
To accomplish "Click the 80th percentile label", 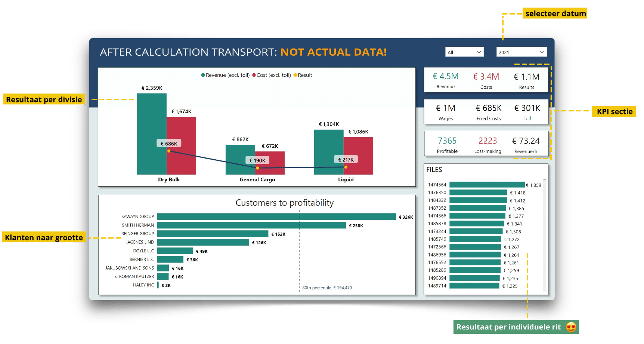I will pos(327,288).
